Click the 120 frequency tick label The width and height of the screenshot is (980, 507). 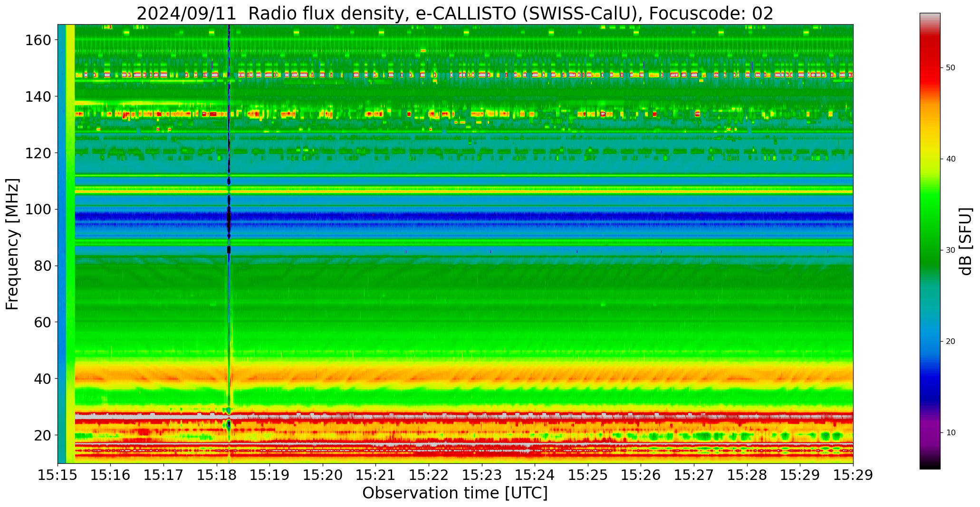click(38, 153)
